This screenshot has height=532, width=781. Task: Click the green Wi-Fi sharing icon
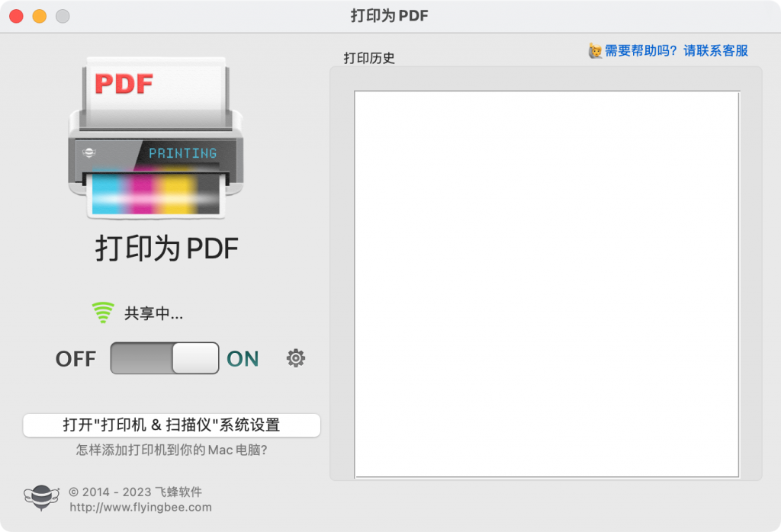coord(101,311)
